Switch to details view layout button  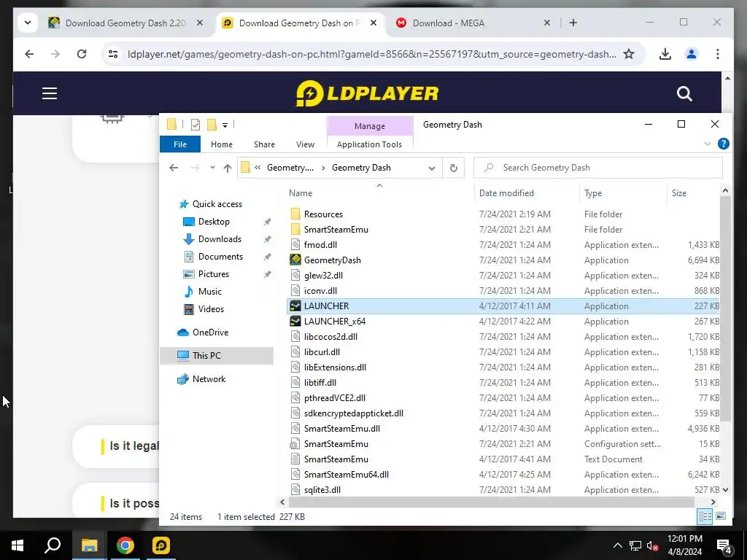click(705, 517)
